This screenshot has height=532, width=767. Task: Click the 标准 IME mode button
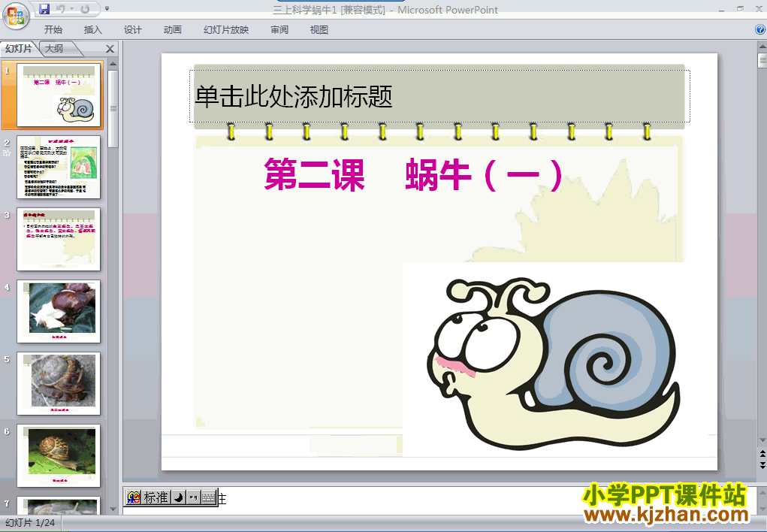(156, 497)
